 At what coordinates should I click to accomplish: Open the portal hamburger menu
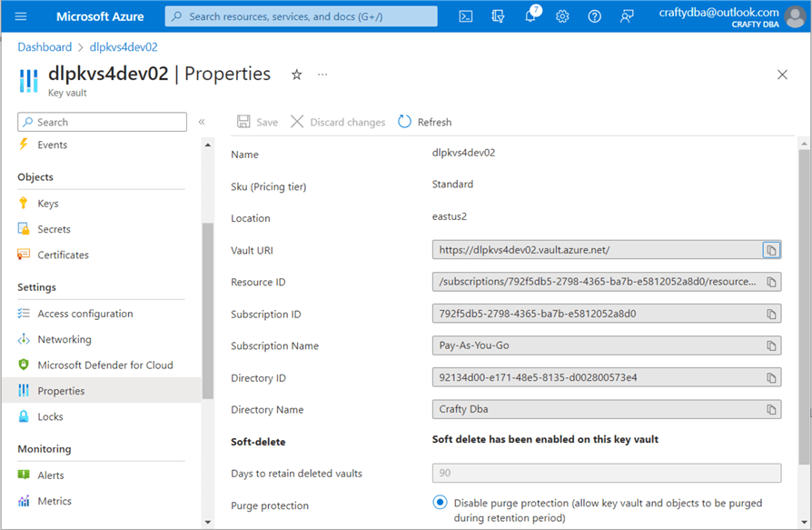pos(21,16)
